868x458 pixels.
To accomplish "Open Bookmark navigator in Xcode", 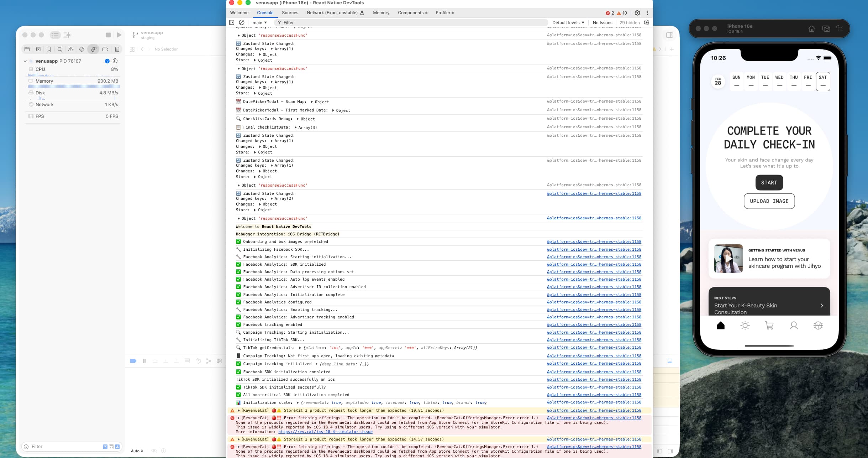I will [x=49, y=49].
